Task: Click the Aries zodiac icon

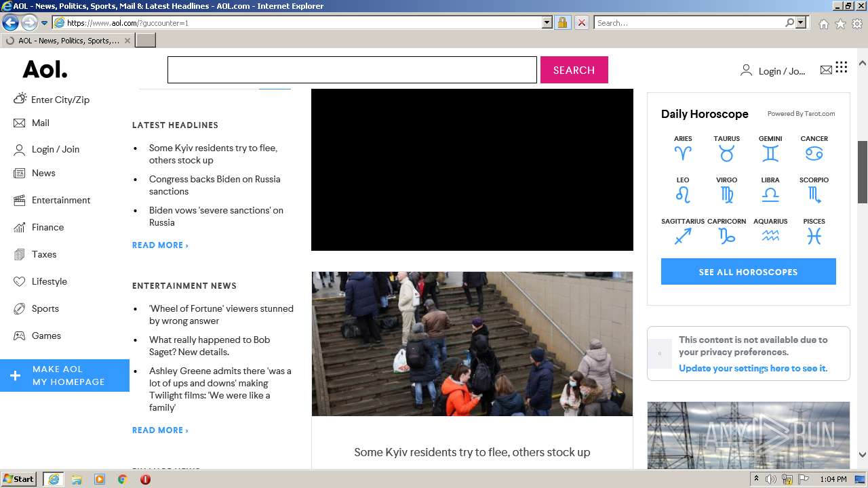Action: click(683, 154)
